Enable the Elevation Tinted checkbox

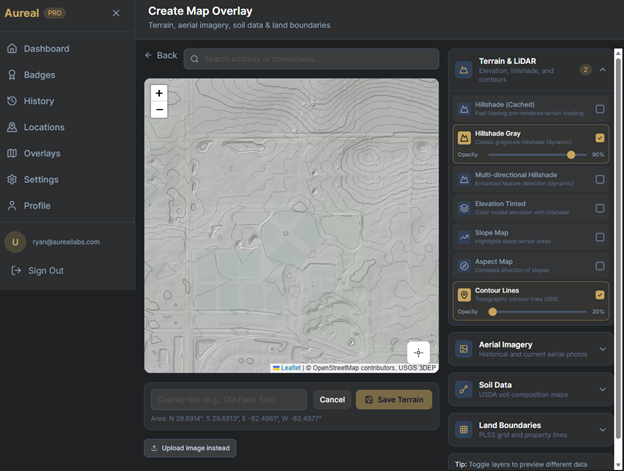pos(600,208)
